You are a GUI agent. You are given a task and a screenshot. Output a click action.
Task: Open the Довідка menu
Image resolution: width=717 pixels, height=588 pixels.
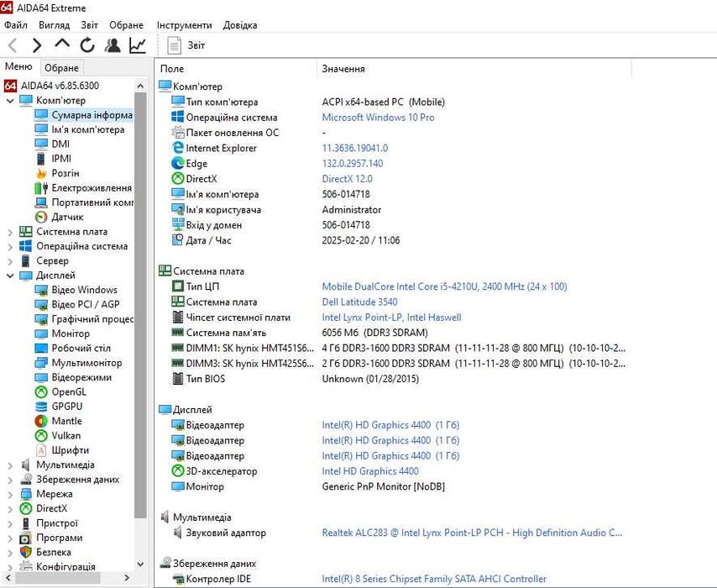[x=240, y=25]
